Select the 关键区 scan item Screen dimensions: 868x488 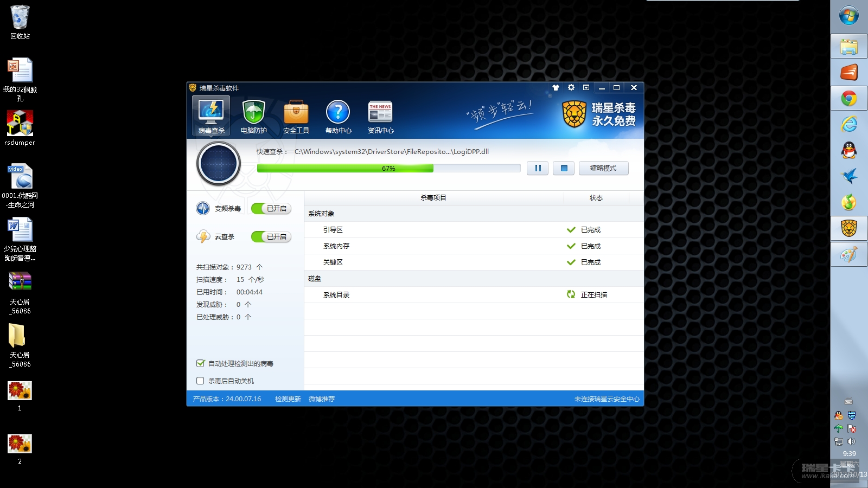tap(474, 262)
